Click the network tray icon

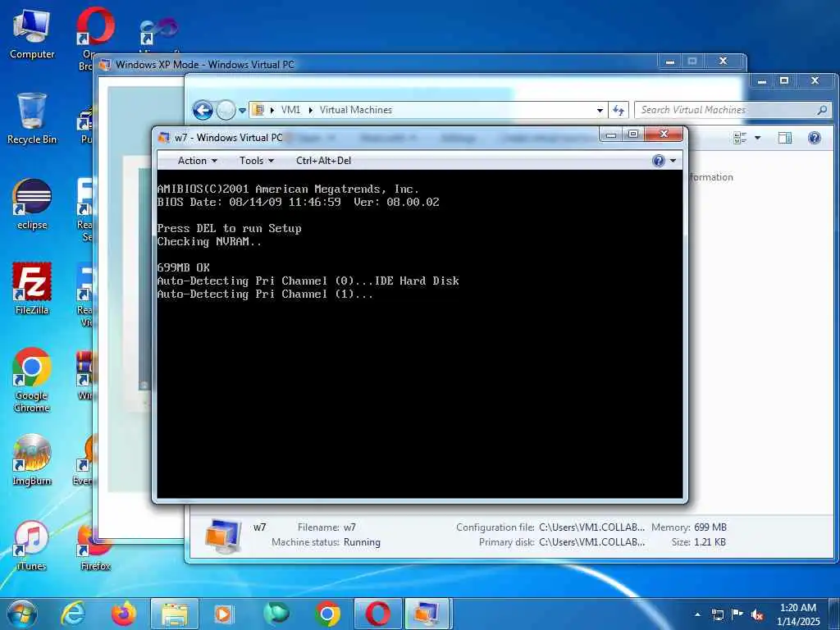coord(717,614)
